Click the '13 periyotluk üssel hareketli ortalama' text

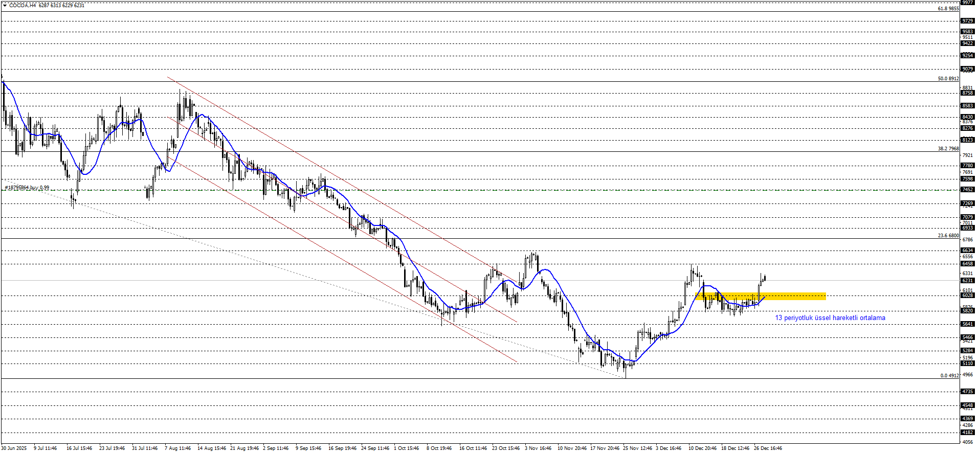830,318
